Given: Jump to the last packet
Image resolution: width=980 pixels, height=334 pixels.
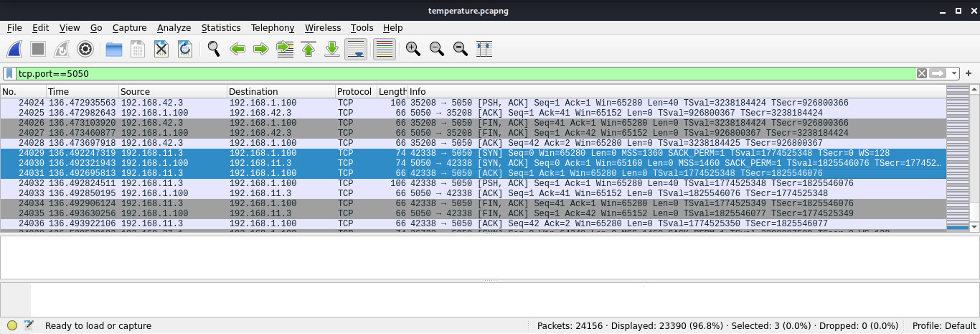Looking at the screenshot, I should (x=332, y=49).
